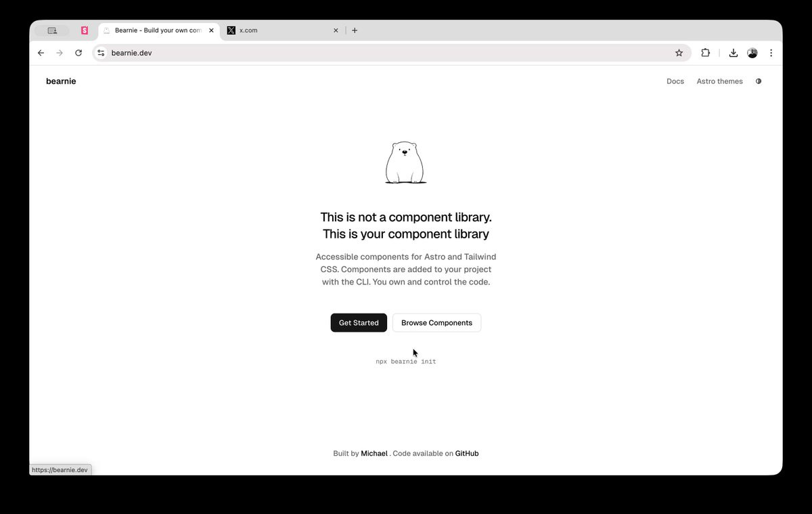This screenshot has width=812, height=514.
Task: Switch to the pinned pink S tab
Action: coord(85,30)
